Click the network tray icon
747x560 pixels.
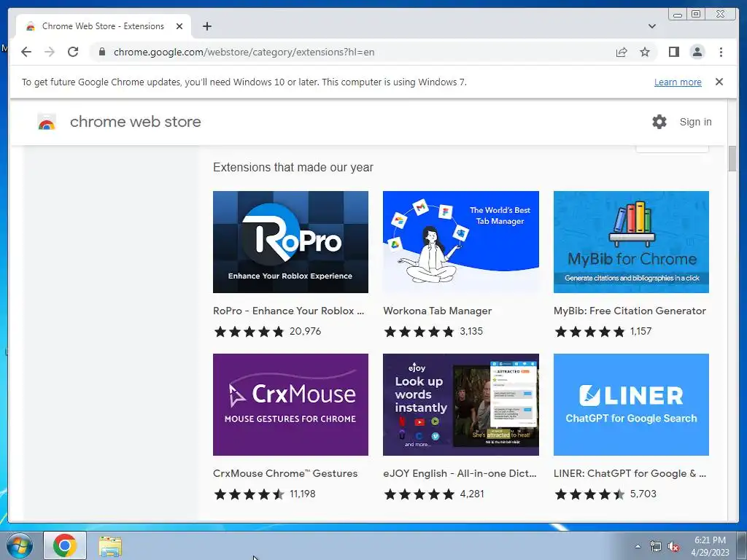[x=656, y=547]
